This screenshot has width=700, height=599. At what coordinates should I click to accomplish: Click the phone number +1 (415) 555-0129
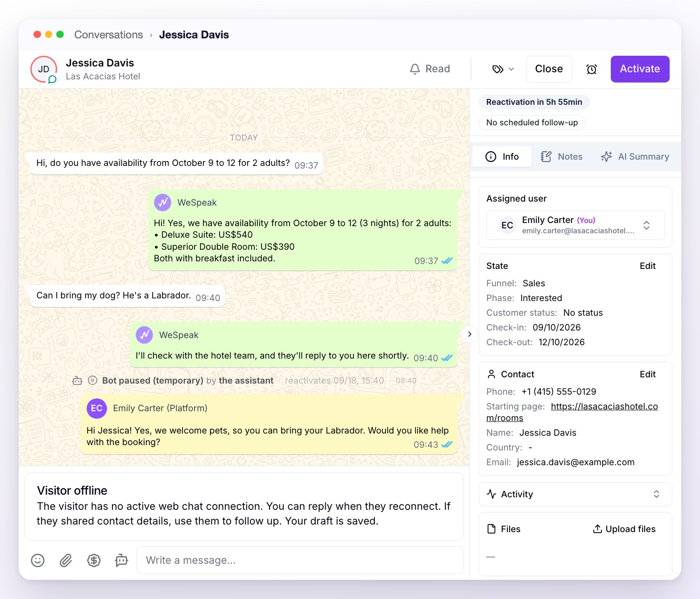pos(559,392)
